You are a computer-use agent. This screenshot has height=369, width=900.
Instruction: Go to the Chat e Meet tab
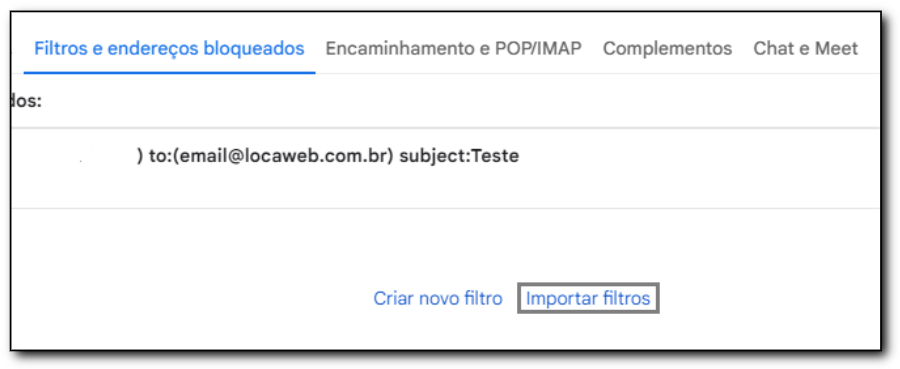805,49
